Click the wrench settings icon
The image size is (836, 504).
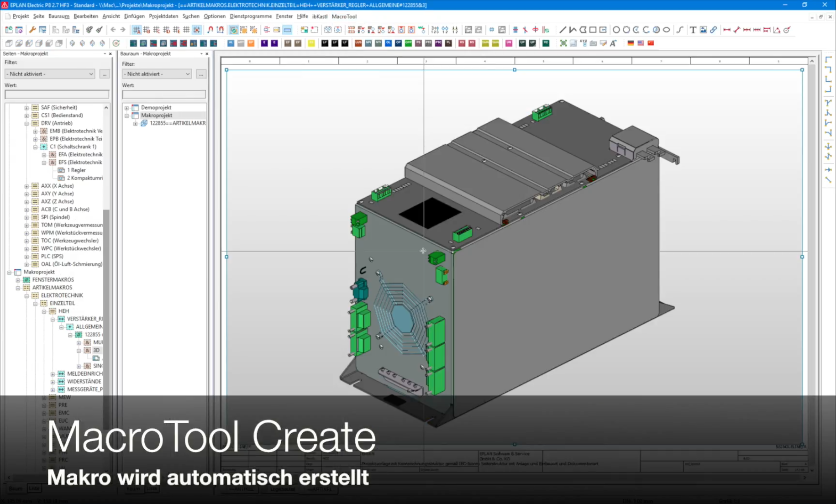32,30
